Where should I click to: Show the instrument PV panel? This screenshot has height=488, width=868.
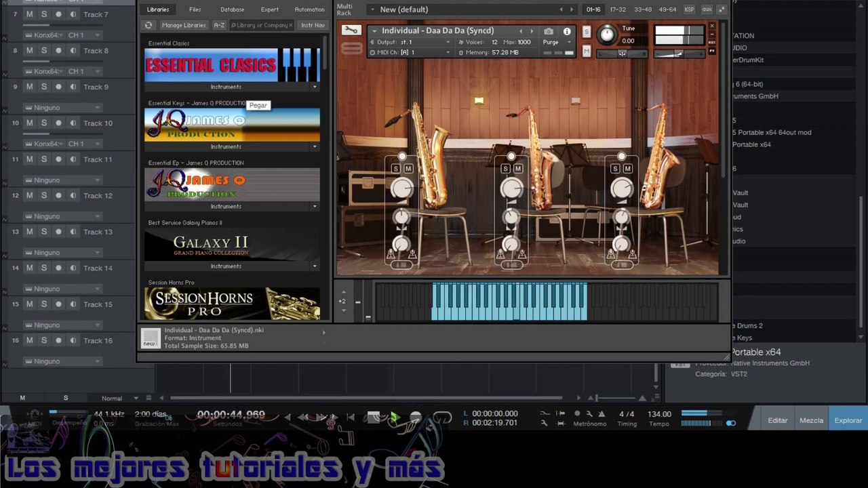712,51
